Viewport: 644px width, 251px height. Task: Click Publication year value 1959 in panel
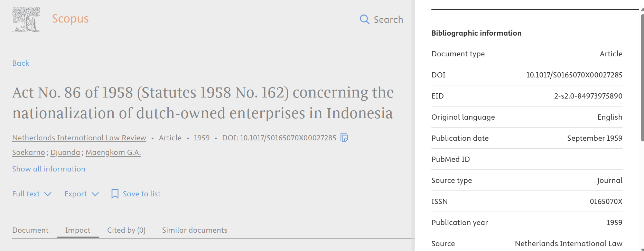[614, 223]
